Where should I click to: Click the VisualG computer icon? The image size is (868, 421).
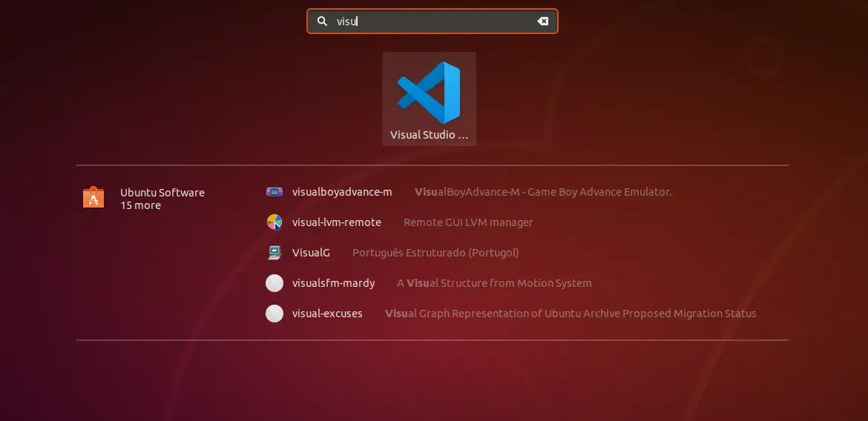[x=274, y=253]
